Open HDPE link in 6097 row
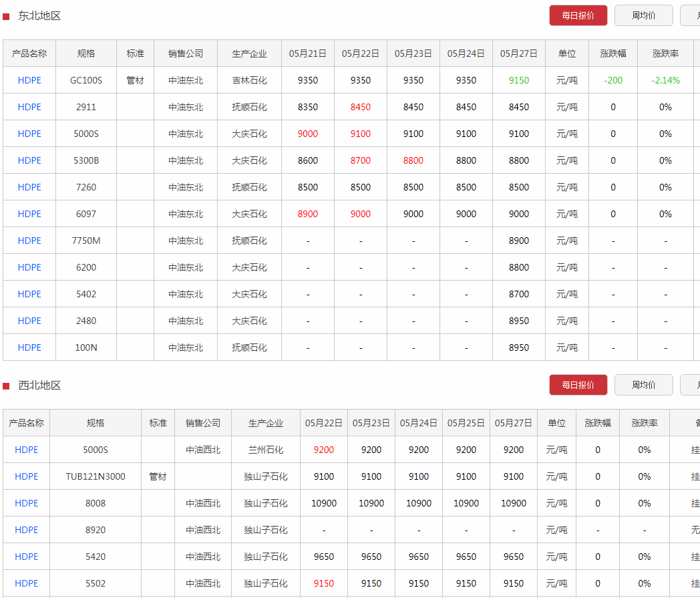 (x=29, y=214)
